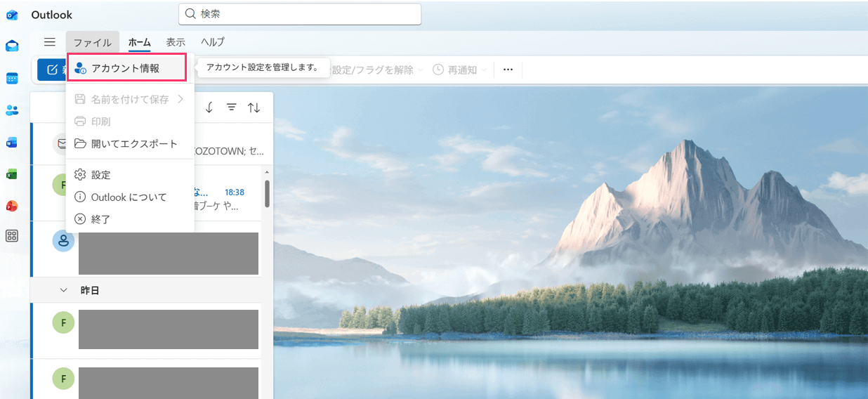Select 開いてエクスポート menu entry

(x=130, y=143)
